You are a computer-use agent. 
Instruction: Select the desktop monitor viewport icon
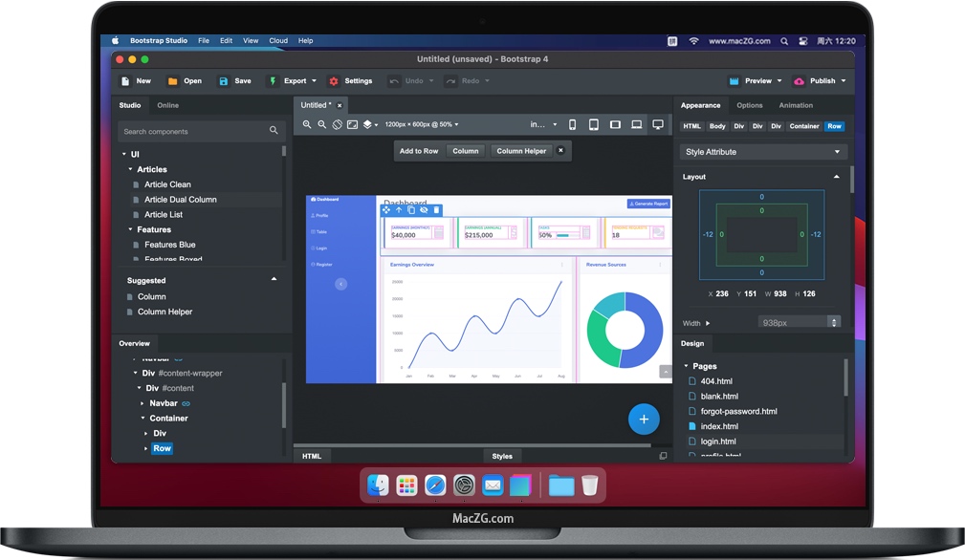(x=658, y=124)
